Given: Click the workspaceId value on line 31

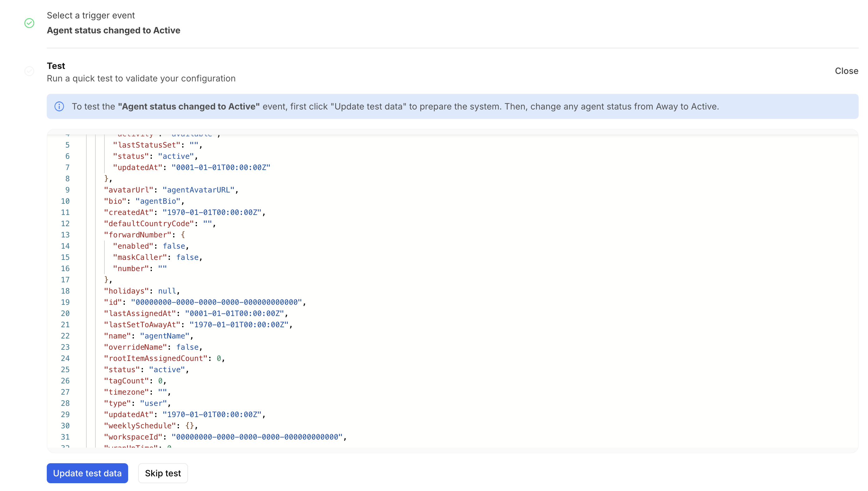Looking at the screenshot, I should click(x=257, y=437).
